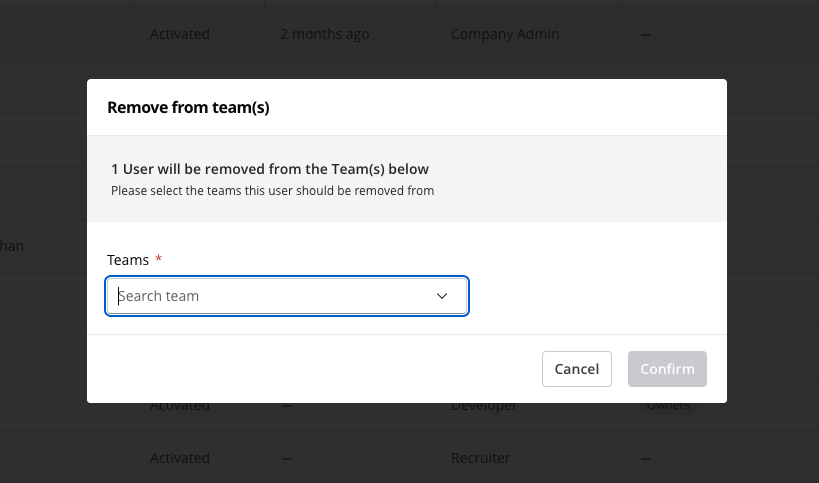The image size is (819, 483).
Task: Click the truncated 'han' name at left
Action: [12, 246]
